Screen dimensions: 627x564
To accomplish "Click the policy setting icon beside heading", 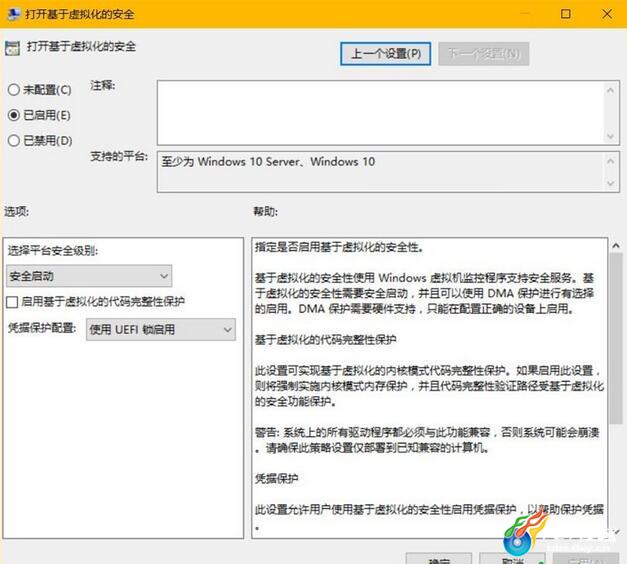I will pyautogui.click(x=12, y=48).
